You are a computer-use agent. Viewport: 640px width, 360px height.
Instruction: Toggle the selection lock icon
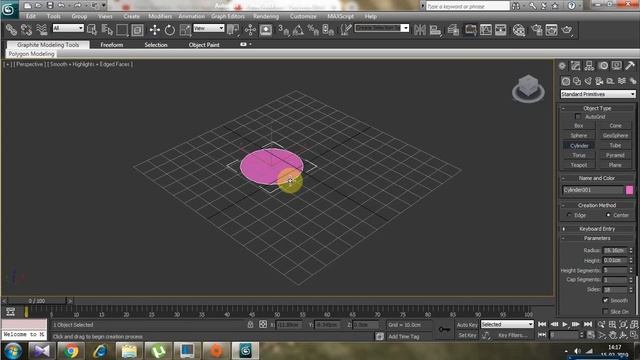(250, 324)
